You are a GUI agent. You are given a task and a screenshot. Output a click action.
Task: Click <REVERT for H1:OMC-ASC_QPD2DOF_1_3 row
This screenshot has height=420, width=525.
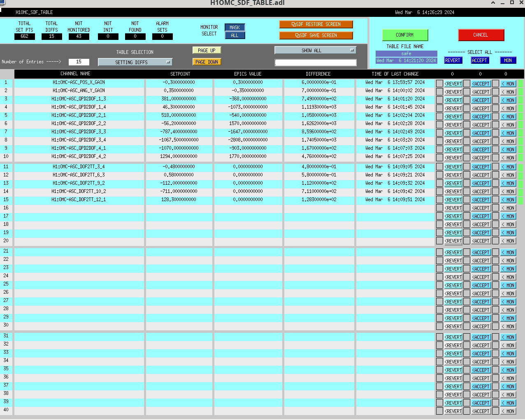click(x=453, y=100)
